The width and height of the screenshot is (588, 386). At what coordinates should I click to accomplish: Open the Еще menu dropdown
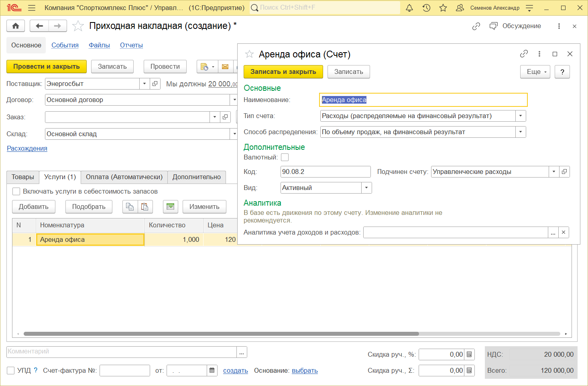535,72
